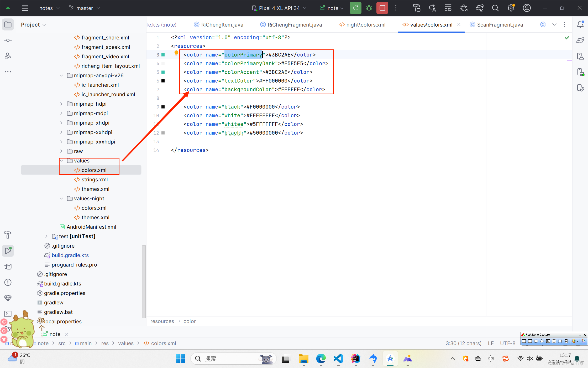Screen dimensions: 588x368
Task: Select AndroidManifest.xml in project tree
Action: (x=88, y=227)
